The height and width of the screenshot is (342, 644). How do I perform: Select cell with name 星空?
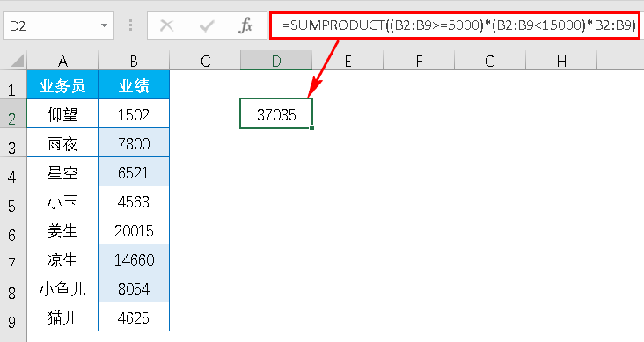pos(62,172)
